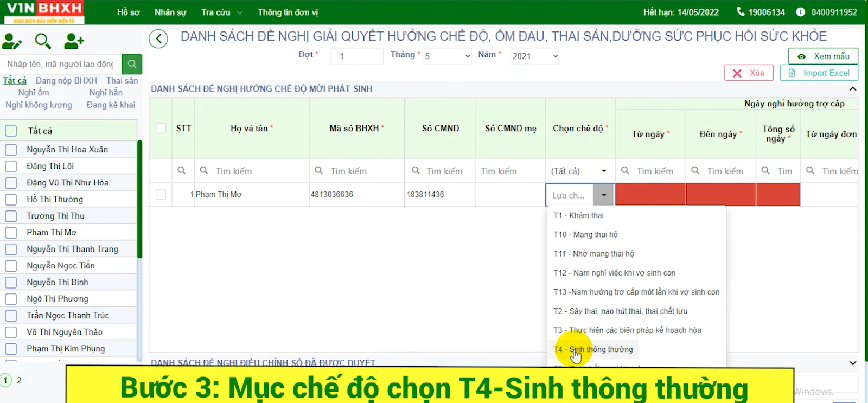Check Đặng Thị Lội checkbox
Viewport: 868px width, 403px height.
11,166
